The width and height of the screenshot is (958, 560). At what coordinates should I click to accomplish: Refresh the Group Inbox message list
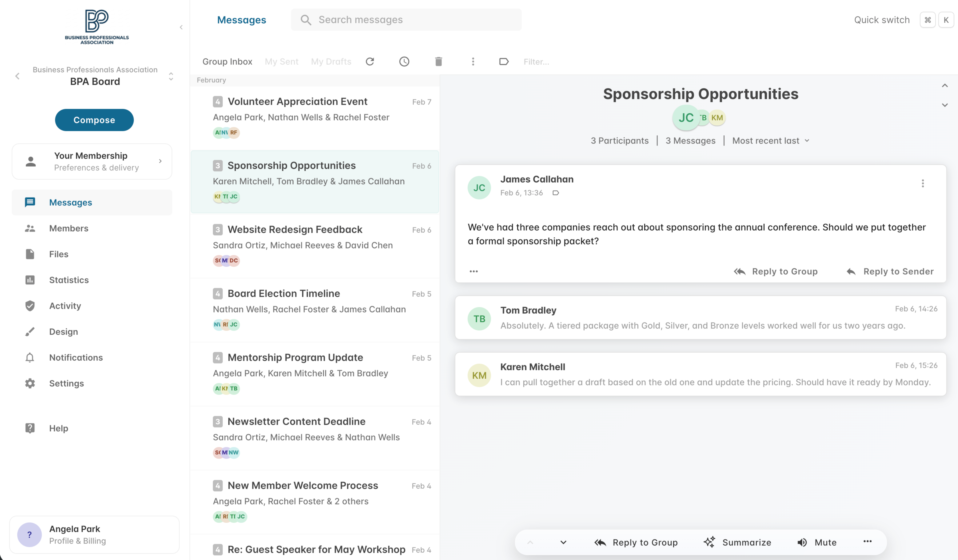(x=370, y=61)
